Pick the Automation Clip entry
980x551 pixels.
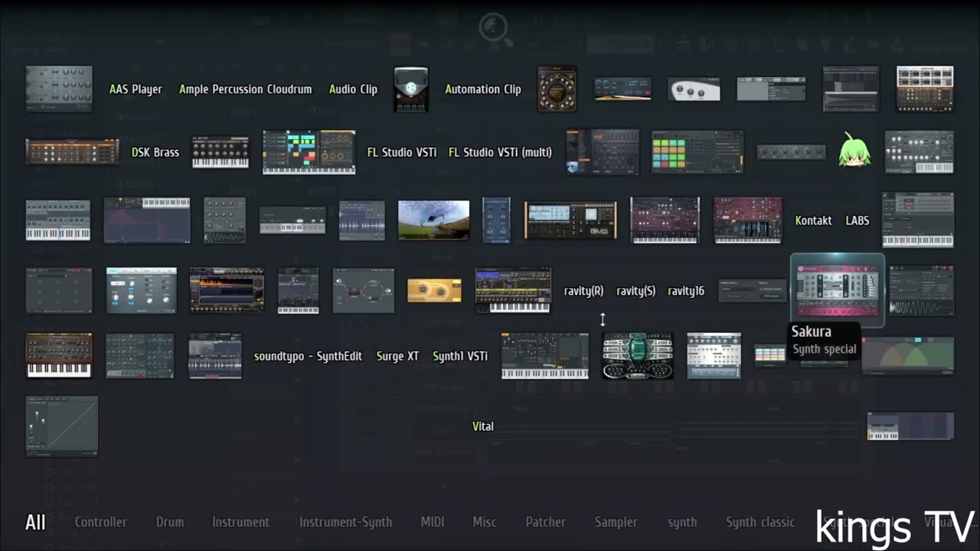[483, 90]
